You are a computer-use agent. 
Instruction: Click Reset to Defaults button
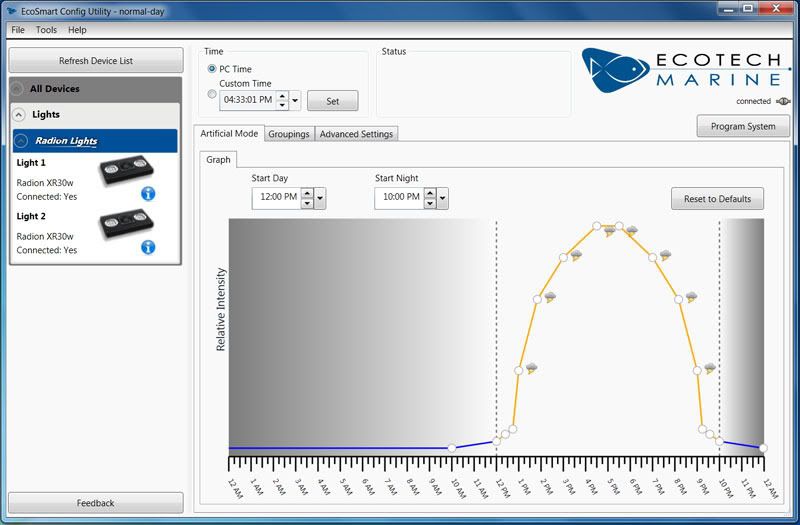717,199
